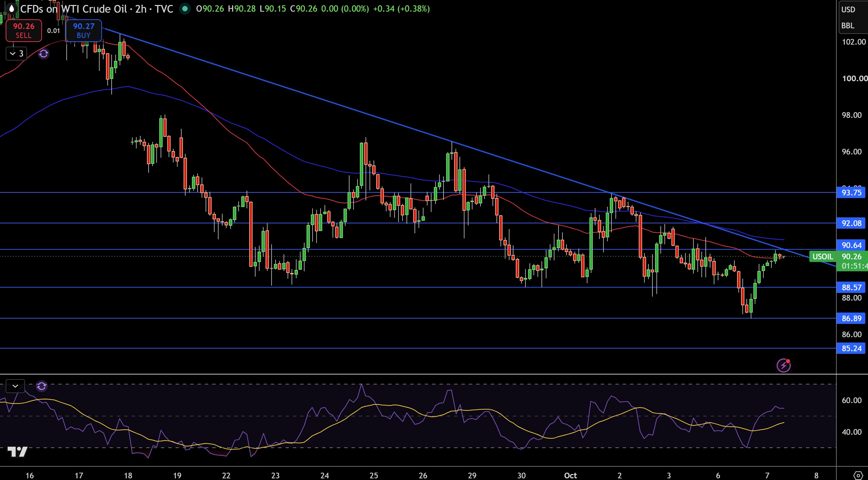This screenshot has height=480, width=868.
Task: Click the TradingView logo in bottom left
Action: tap(17, 451)
